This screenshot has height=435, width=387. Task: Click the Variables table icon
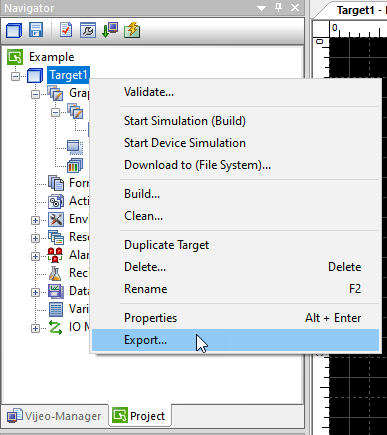coord(56,309)
